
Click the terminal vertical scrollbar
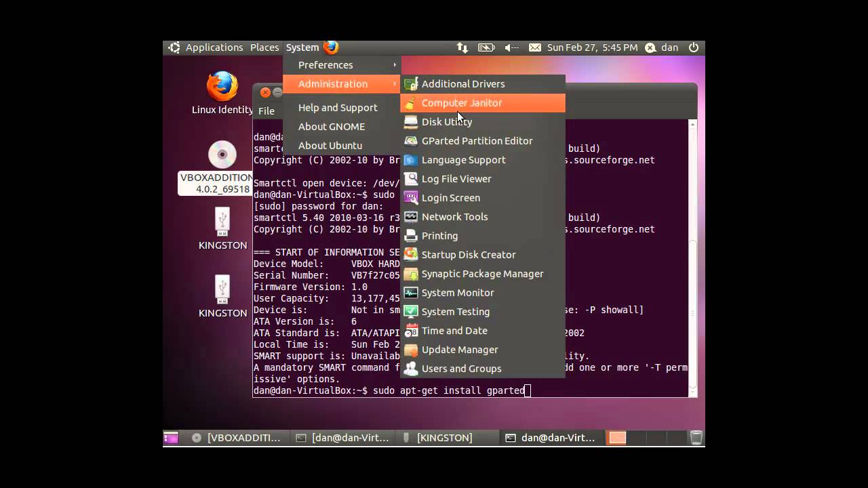692,258
